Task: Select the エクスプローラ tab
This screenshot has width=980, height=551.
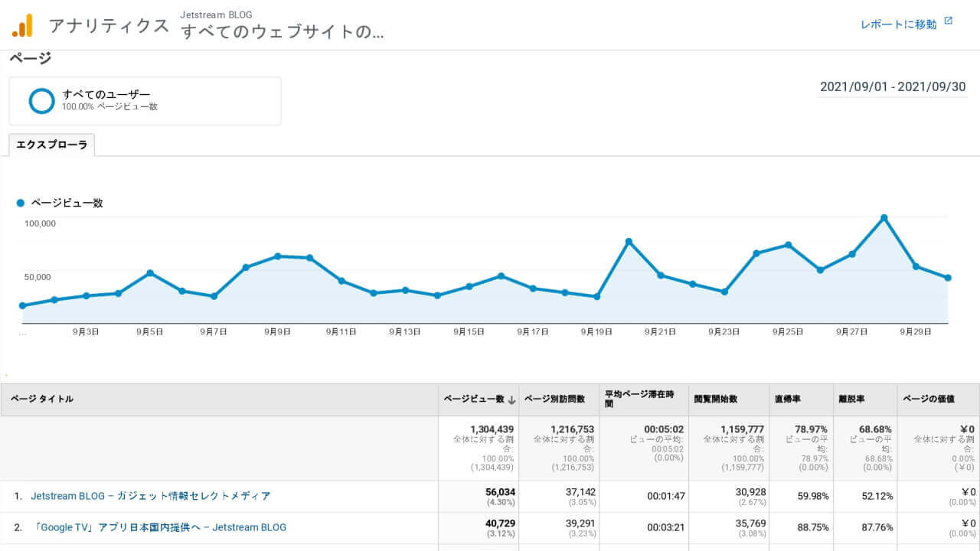Action: click(x=52, y=145)
